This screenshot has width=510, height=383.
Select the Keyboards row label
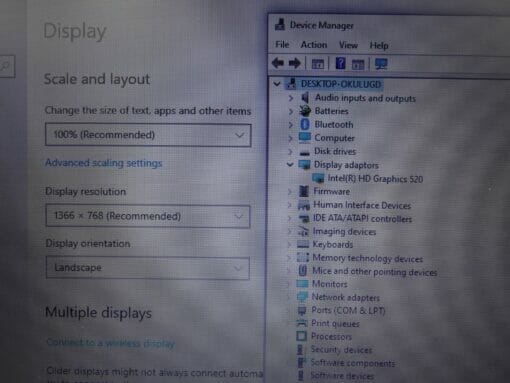(x=333, y=245)
